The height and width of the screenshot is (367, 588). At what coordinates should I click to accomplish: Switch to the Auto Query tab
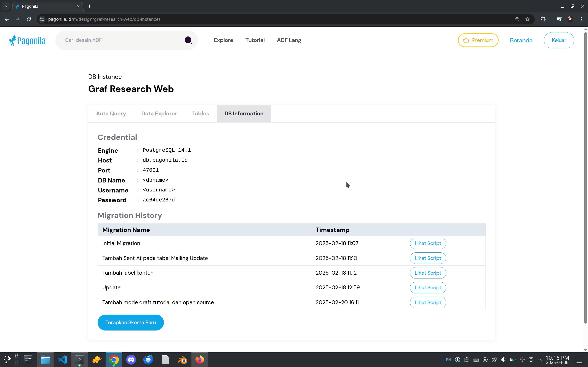[x=111, y=114]
